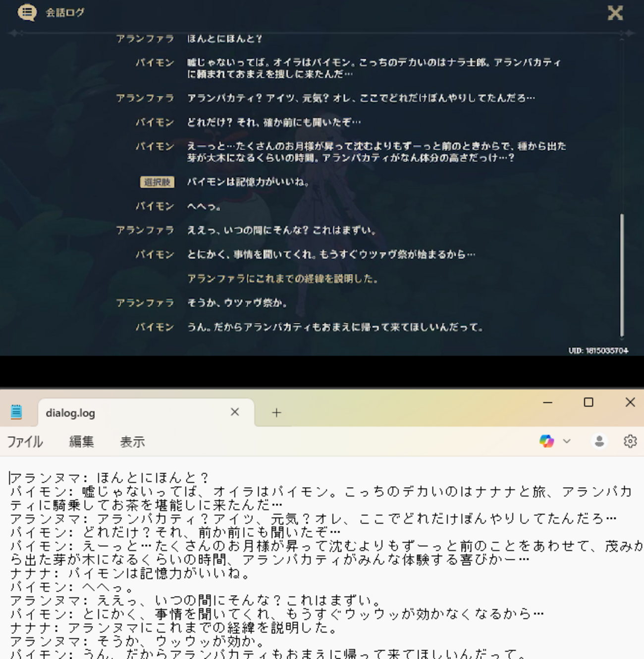
Task: Click the dialogue log scrollbar thumb
Action: (x=622, y=275)
